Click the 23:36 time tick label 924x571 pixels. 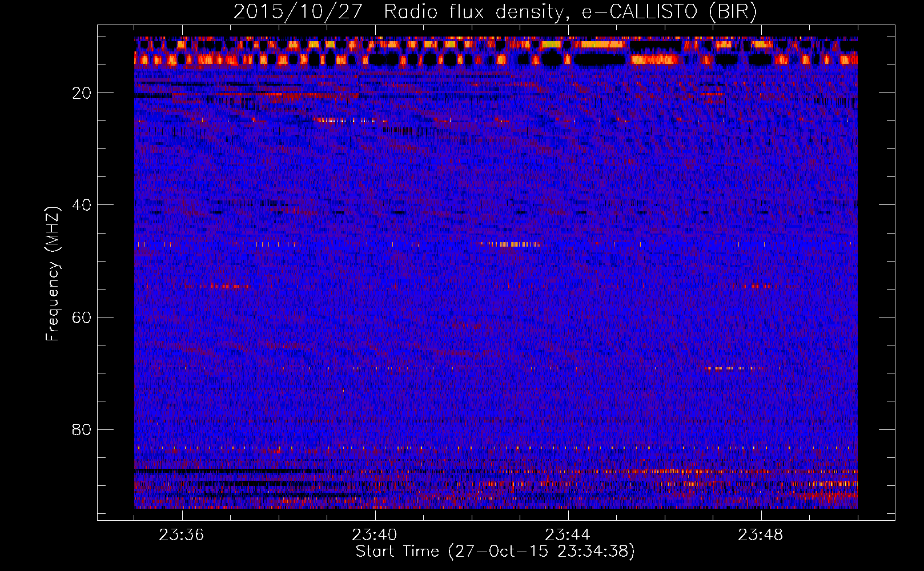pyautogui.click(x=182, y=535)
